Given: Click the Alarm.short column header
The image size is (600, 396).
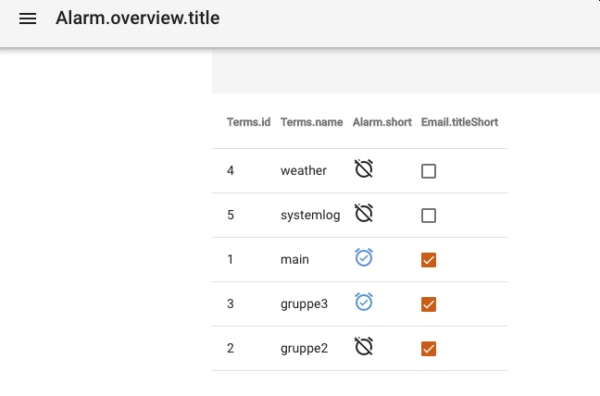Looking at the screenshot, I should pyautogui.click(x=382, y=122).
